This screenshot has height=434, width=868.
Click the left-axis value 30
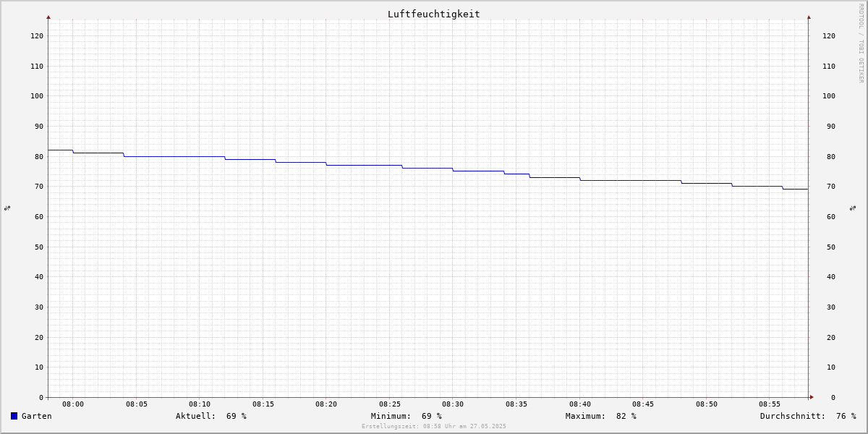click(x=39, y=307)
